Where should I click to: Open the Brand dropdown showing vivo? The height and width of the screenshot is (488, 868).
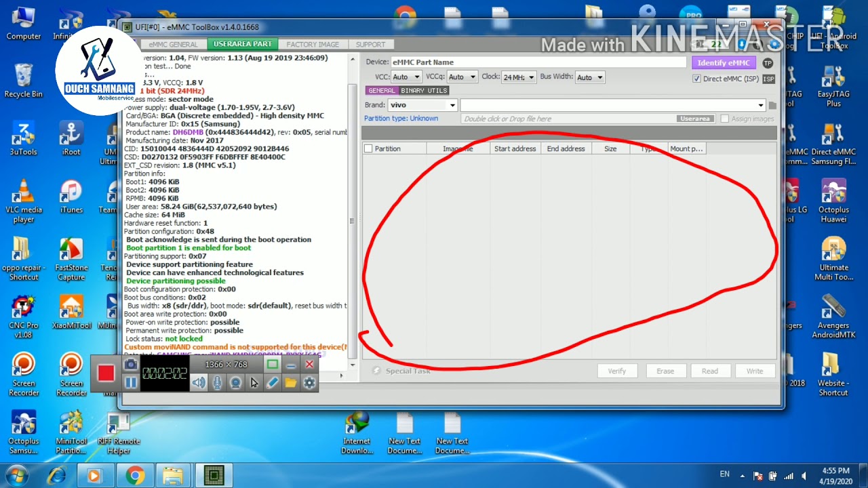423,105
